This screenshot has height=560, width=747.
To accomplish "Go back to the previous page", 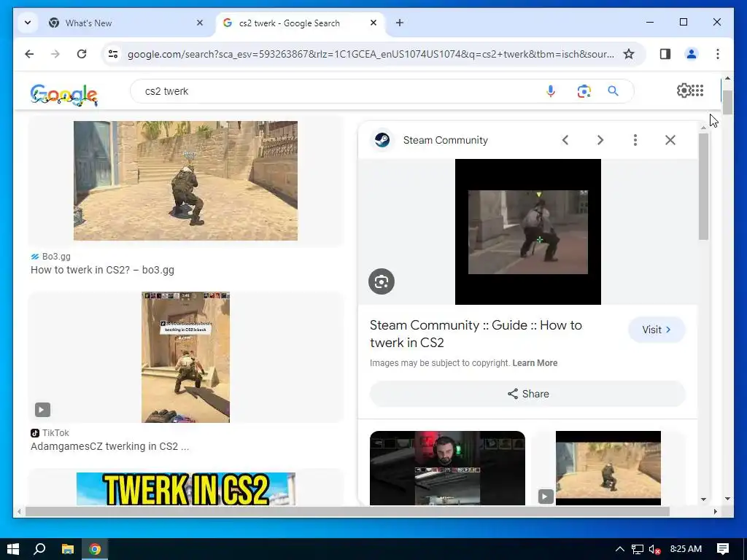I will click(29, 54).
